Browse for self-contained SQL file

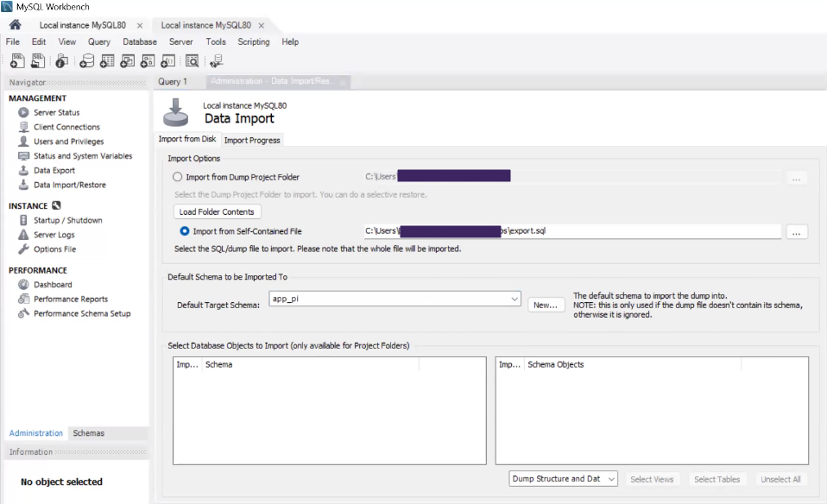tap(797, 232)
